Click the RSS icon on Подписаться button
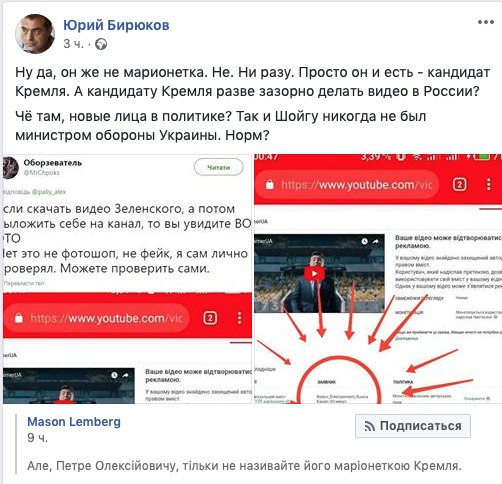 click(x=369, y=426)
